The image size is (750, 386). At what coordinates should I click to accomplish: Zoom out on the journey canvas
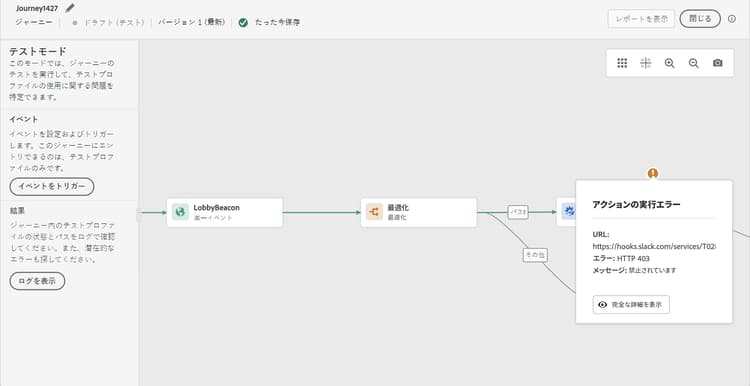click(694, 63)
